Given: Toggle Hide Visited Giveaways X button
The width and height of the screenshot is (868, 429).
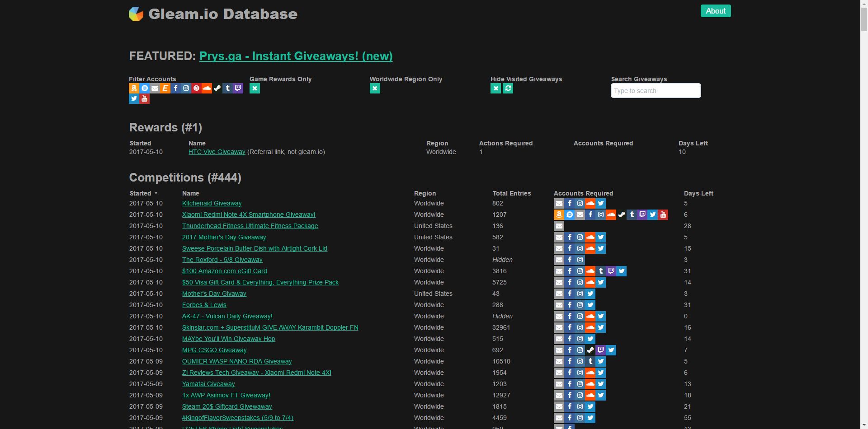Looking at the screenshot, I should tap(495, 89).
